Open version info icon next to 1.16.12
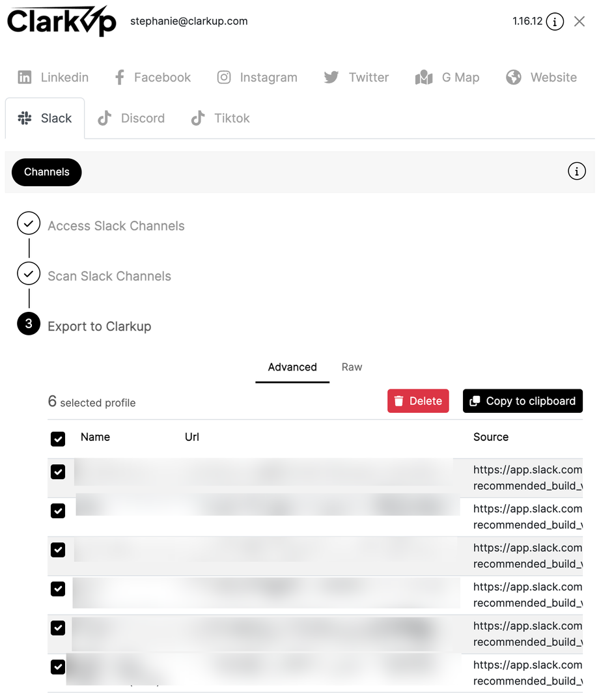599x700 pixels. (x=555, y=21)
